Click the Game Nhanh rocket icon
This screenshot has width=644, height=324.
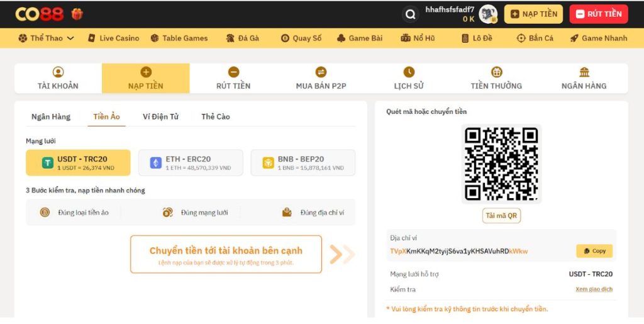click(x=574, y=38)
